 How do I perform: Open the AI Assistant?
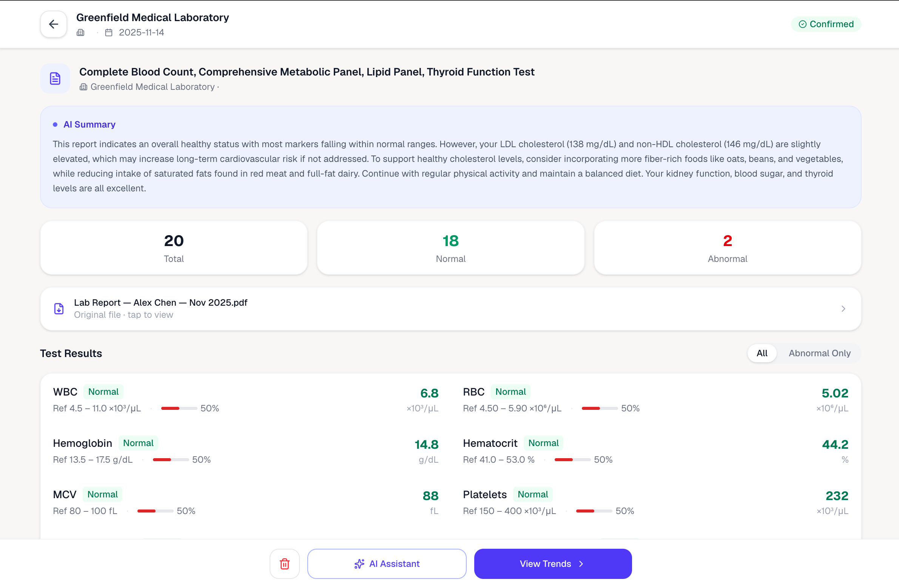(387, 563)
